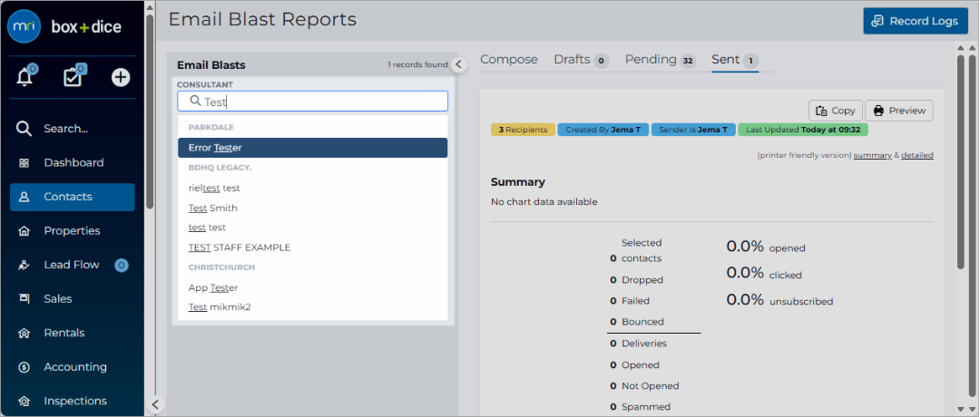The width and height of the screenshot is (980, 417).
Task: Click the plus add-new icon
Action: pos(121,77)
